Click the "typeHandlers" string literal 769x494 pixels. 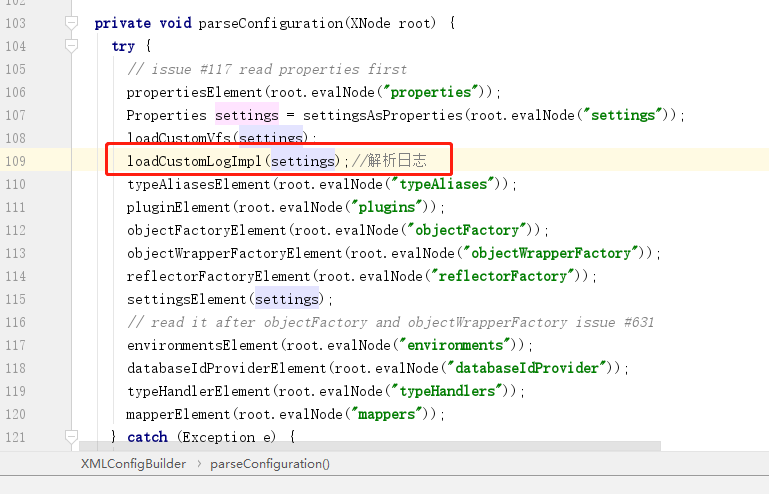(447, 391)
